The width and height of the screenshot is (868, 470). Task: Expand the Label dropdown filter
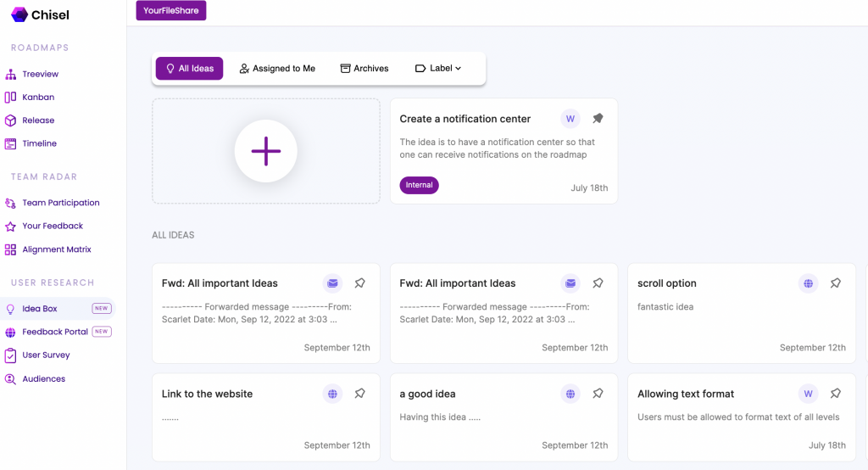coord(438,68)
